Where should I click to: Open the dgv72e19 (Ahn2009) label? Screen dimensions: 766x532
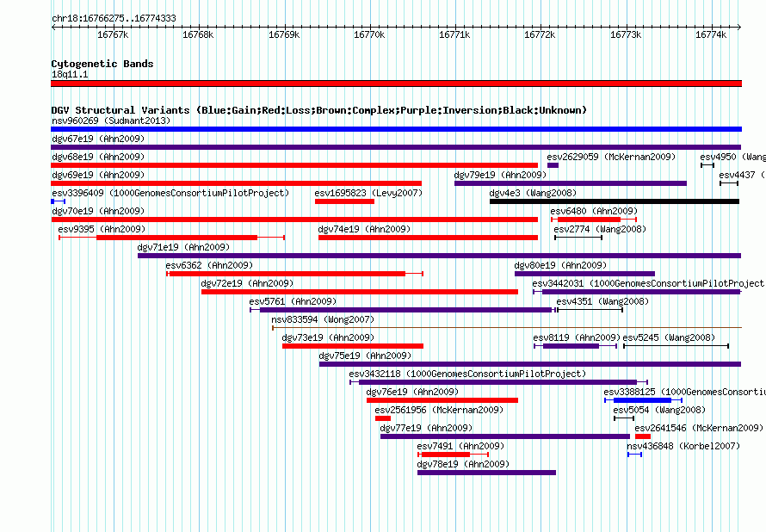coord(247,283)
